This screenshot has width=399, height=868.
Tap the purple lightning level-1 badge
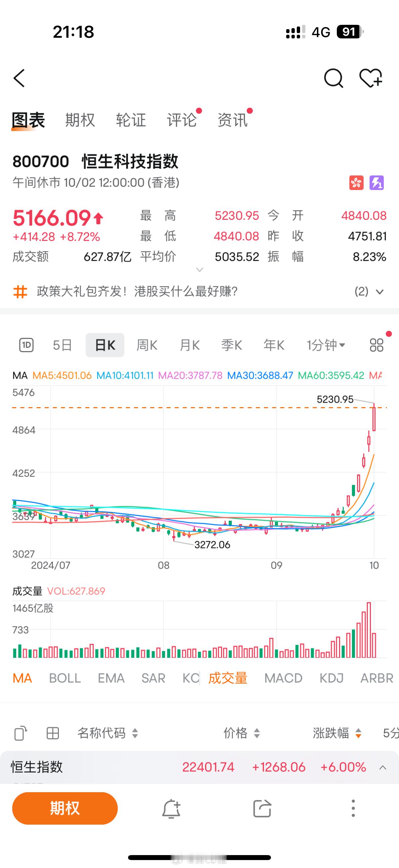pyautogui.click(x=377, y=183)
